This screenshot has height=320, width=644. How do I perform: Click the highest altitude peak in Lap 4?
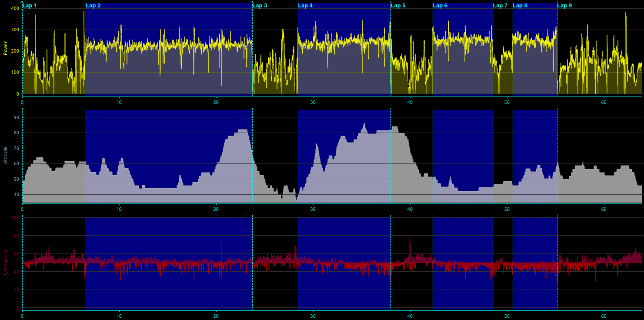point(364,125)
